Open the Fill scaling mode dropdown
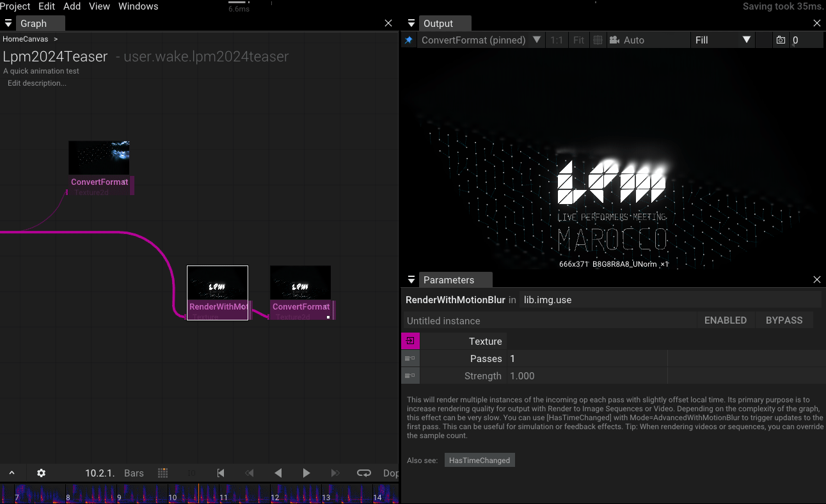 (x=723, y=40)
